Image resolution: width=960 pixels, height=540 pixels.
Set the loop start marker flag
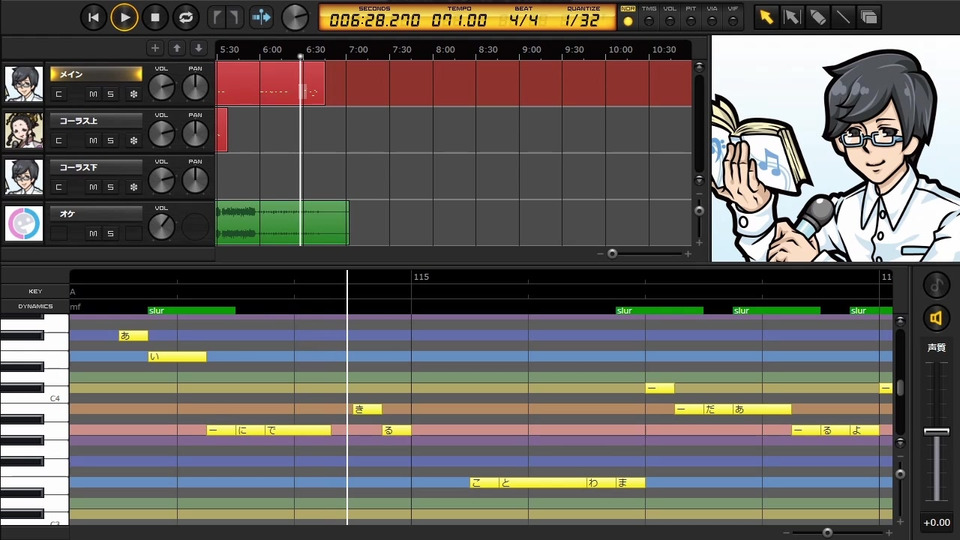(217, 18)
